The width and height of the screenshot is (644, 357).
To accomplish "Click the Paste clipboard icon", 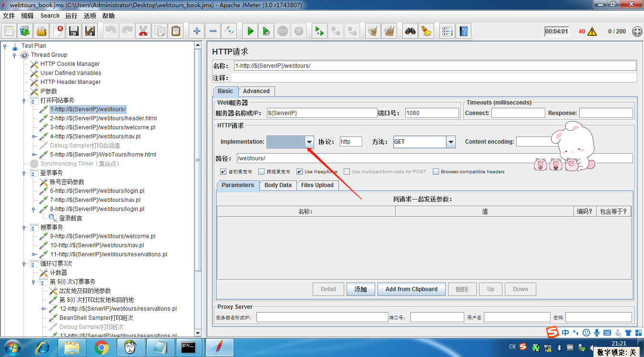I will (175, 31).
